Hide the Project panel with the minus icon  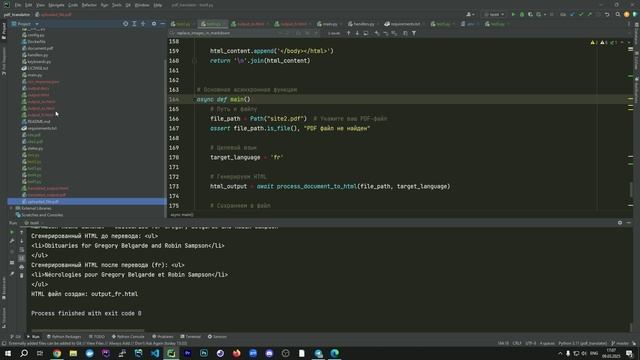click(162, 24)
